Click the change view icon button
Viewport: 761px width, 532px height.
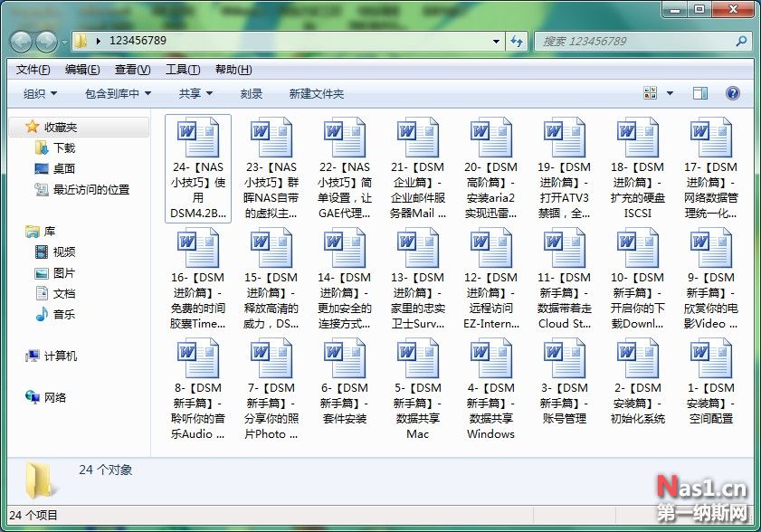tap(651, 93)
